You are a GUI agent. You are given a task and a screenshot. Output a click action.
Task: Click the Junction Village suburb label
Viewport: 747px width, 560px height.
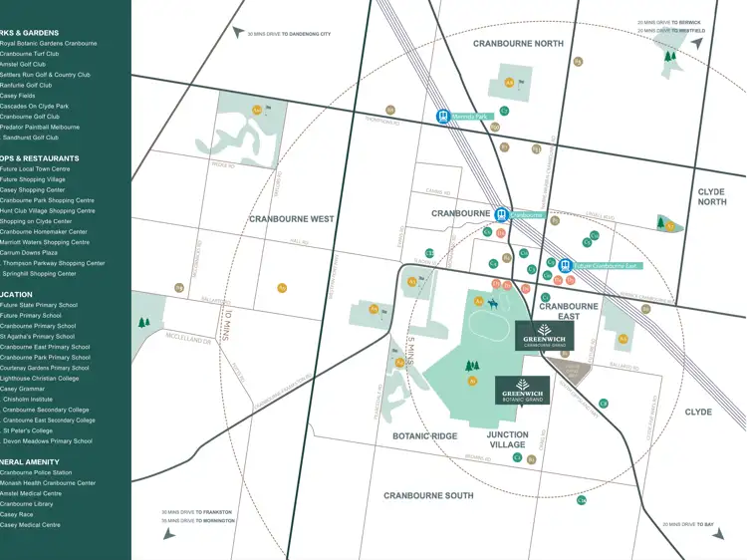point(507,439)
